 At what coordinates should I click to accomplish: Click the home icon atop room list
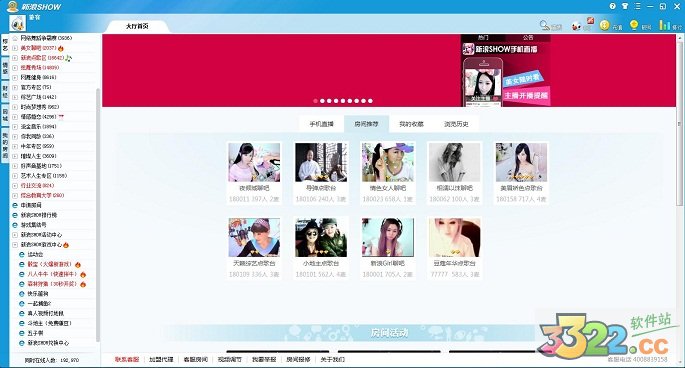point(15,38)
